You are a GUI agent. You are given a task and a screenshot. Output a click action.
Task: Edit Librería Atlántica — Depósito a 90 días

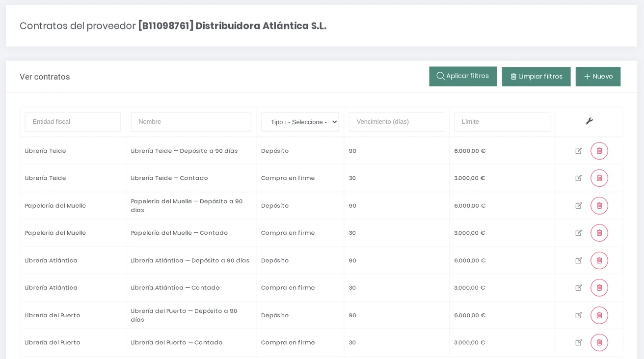[x=579, y=260]
